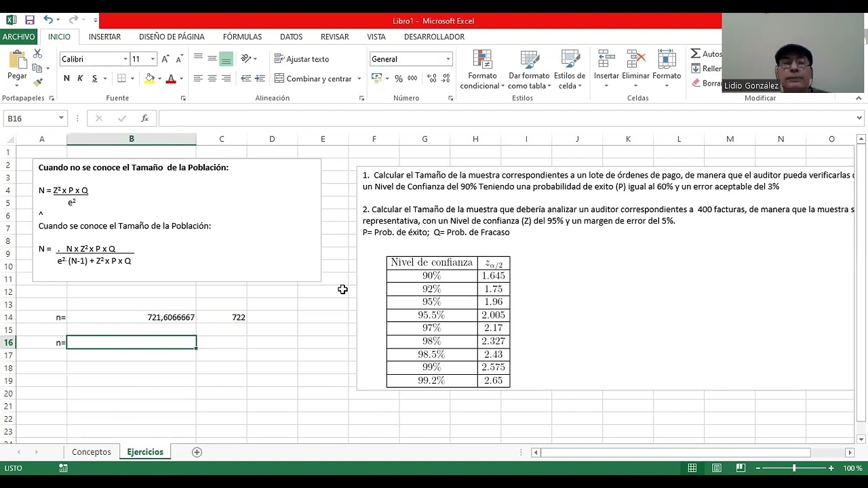Click the Cut scissors icon

click(37, 54)
